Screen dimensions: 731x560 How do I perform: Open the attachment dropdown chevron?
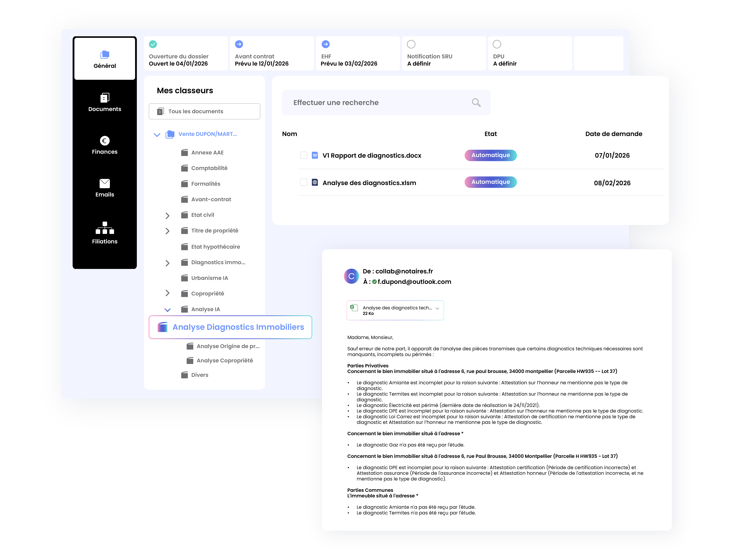pos(437,308)
